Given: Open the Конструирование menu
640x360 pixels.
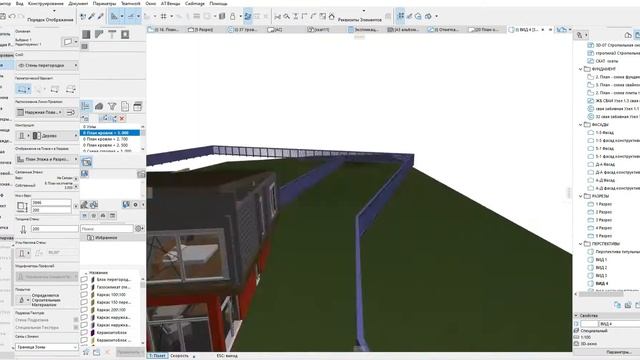Looking at the screenshot, I should [46, 3].
